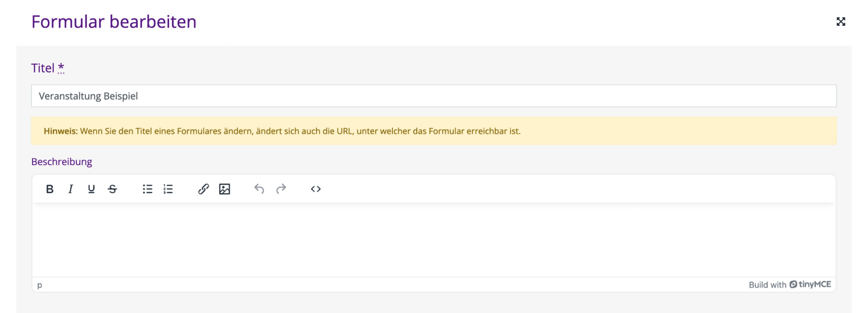Viewport: 868px width, 313px height.
Task: Click inside the description text area
Action: tap(434, 240)
